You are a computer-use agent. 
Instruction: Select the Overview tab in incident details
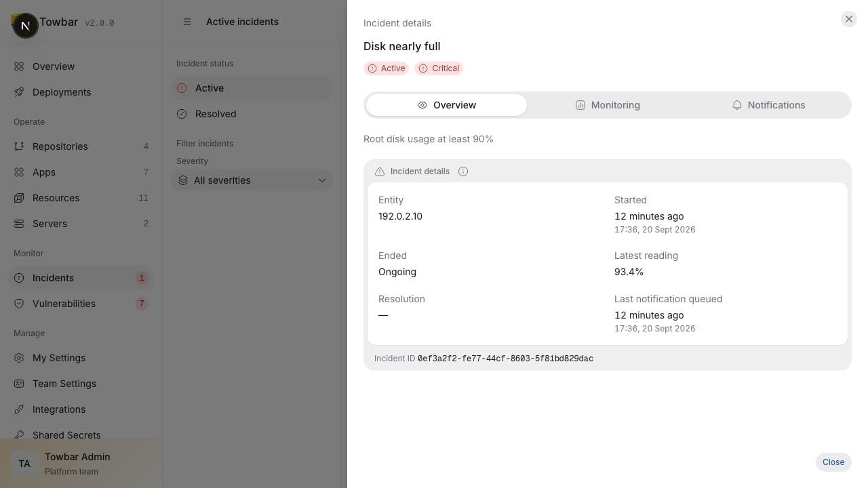(x=447, y=105)
